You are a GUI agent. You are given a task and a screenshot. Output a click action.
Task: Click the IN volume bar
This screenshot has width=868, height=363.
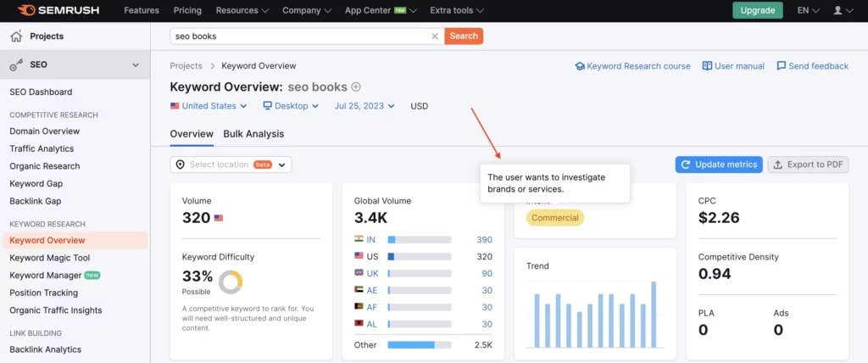tap(420, 239)
